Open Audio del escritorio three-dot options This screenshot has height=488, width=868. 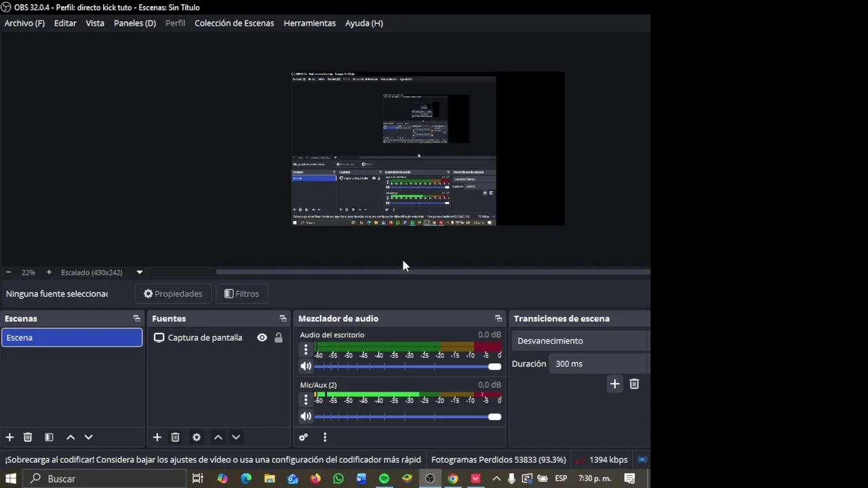point(306,350)
